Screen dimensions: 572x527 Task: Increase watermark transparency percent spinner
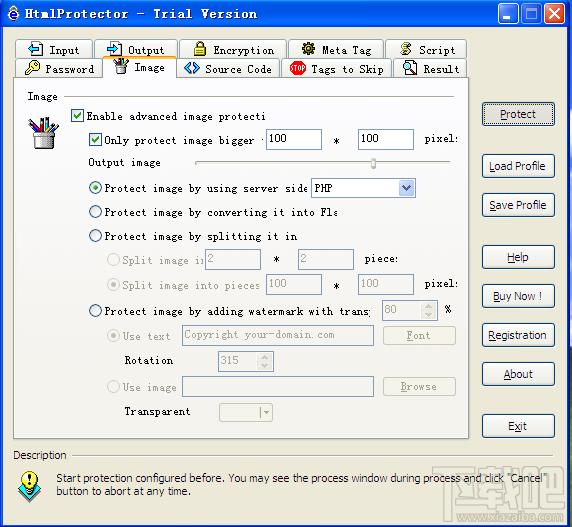click(x=429, y=307)
